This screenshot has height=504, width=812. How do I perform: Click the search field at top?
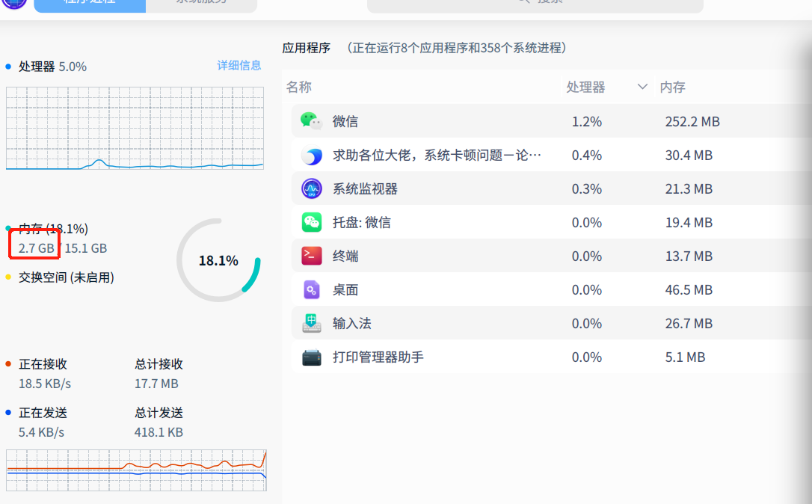[x=535, y=4]
